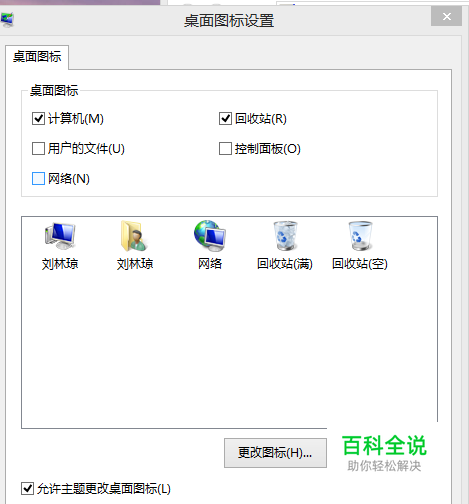The image size is (469, 504).
Task: Uncheck the 回收站(R) checkbox
Action: [x=225, y=118]
